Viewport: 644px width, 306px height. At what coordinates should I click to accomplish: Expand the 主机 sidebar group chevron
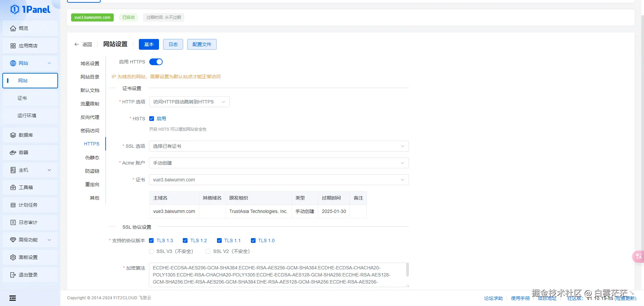tap(49, 170)
